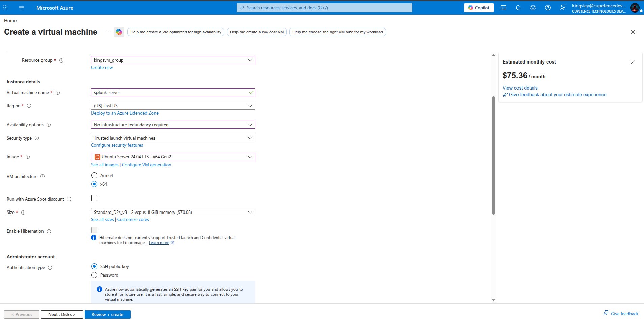This screenshot has height=324, width=644.
Task: Open the Availability options dropdown
Action: pyautogui.click(x=173, y=125)
